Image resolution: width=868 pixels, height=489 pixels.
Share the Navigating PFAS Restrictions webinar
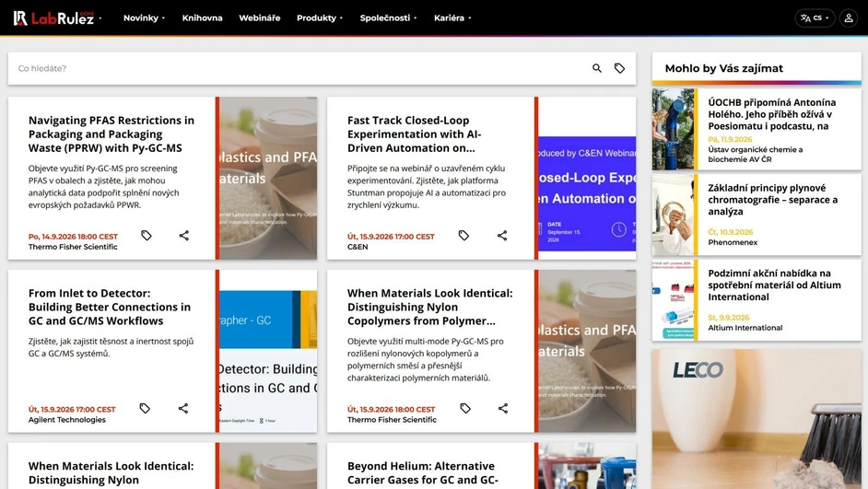pyautogui.click(x=183, y=236)
